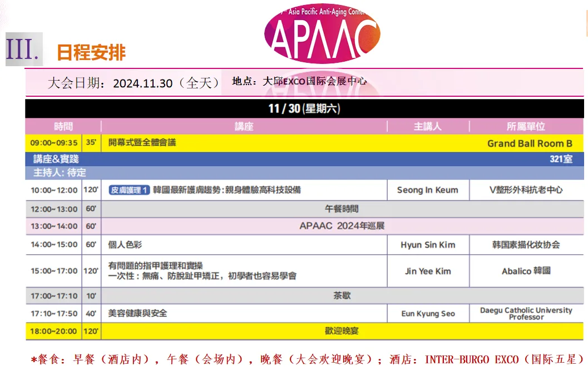Click 開幕式暨全體會議 session title
This screenshot has height=371, width=588.
142,142
